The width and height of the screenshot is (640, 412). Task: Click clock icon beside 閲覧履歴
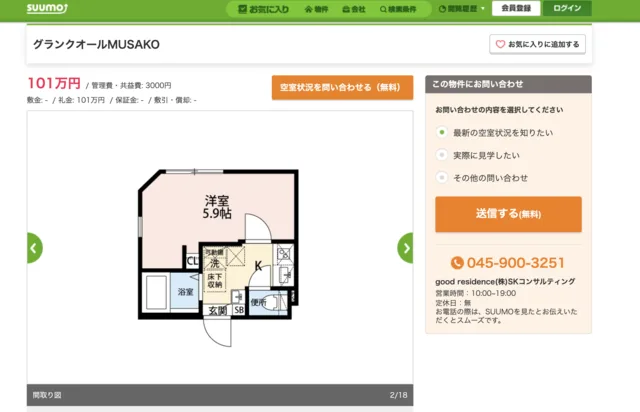click(442, 9)
